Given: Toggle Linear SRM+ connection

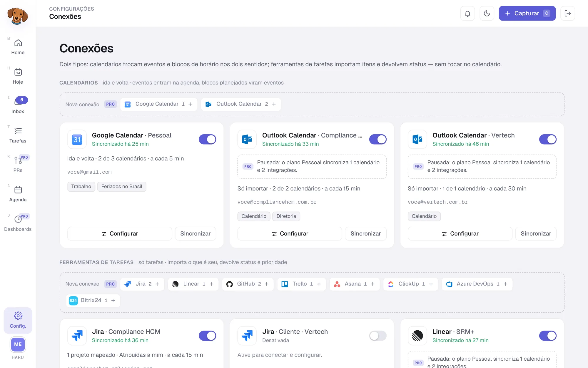Looking at the screenshot, I should point(548,336).
